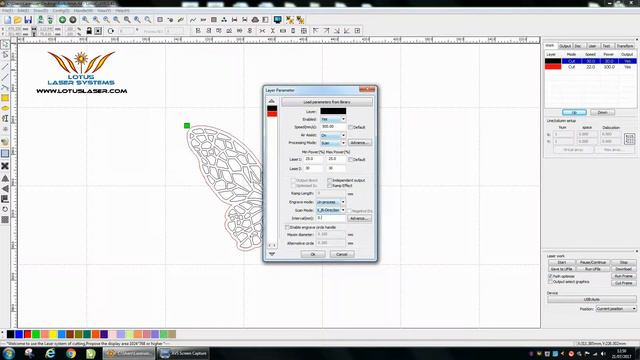Toggle the Path optimize checkbox

[550, 276]
